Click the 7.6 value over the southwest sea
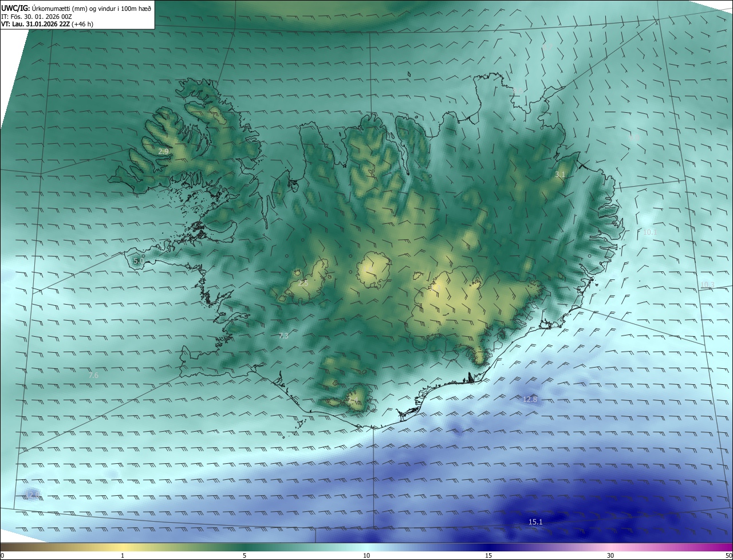The width and height of the screenshot is (733, 560). coord(93,375)
